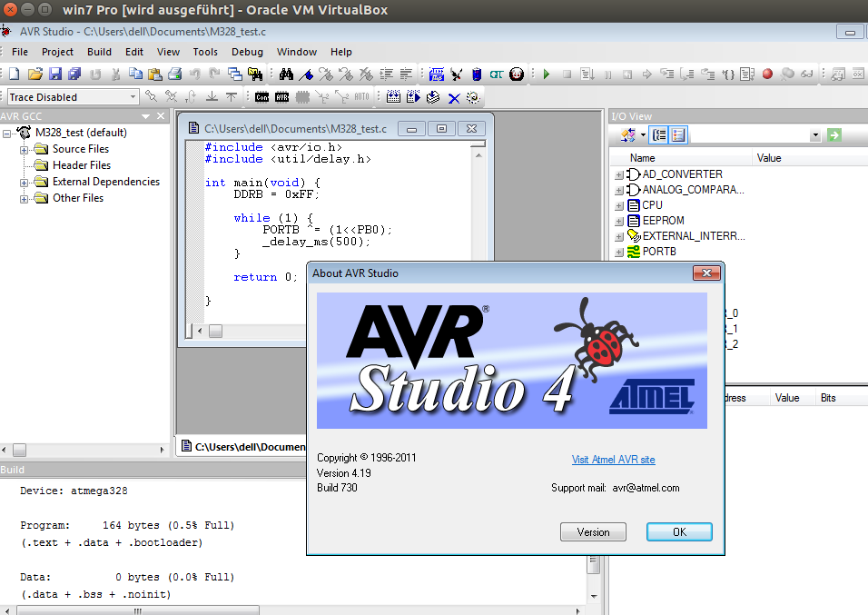This screenshot has width=868, height=615.
Task: Click the I/O View tree-view mode icon
Action: 659,134
